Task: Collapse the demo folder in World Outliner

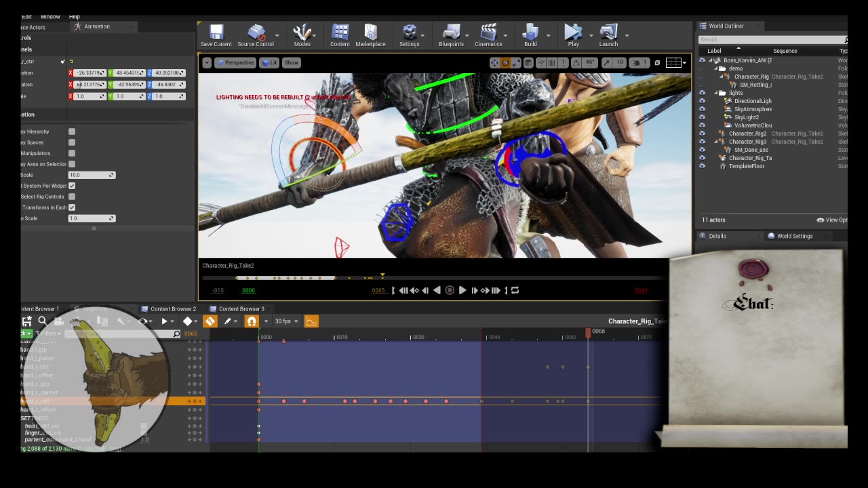Action: [x=715, y=68]
